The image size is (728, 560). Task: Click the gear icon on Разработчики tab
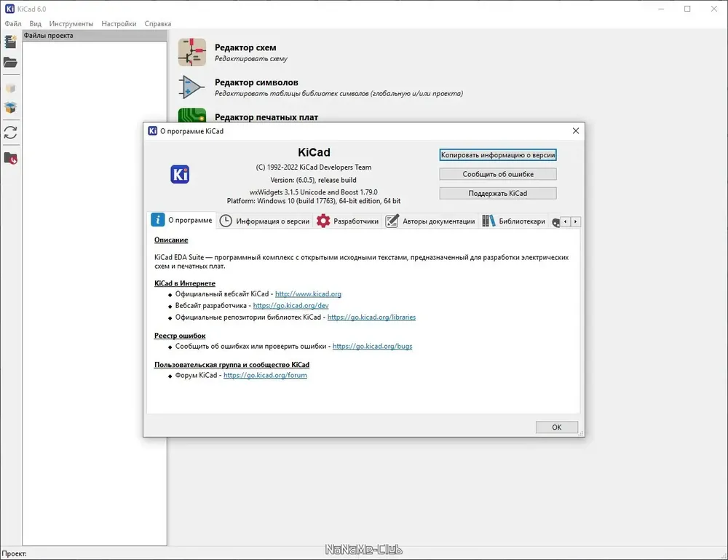tap(323, 221)
